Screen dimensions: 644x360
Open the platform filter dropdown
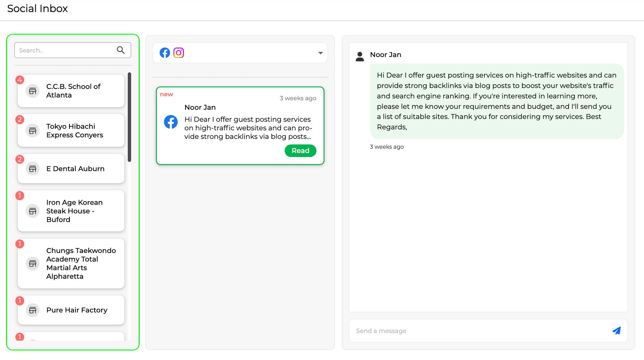click(320, 53)
